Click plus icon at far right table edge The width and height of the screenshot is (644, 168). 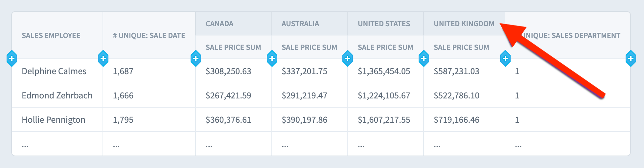point(631,59)
